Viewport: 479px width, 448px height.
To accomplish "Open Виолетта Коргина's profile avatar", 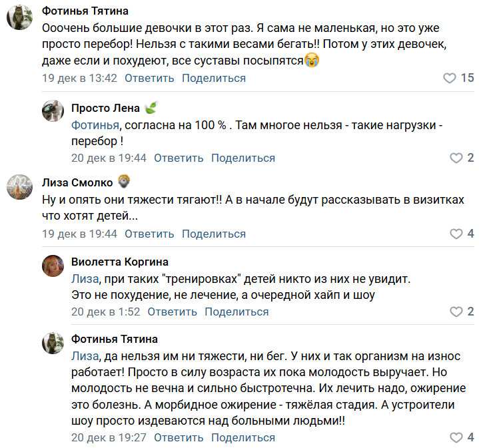I will [x=53, y=264].
